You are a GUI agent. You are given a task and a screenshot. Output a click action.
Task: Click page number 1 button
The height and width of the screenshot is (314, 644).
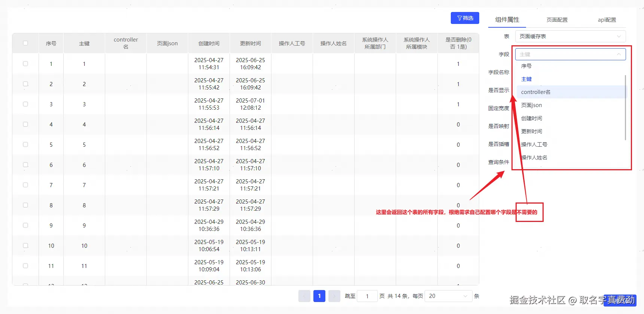tap(319, 296)
